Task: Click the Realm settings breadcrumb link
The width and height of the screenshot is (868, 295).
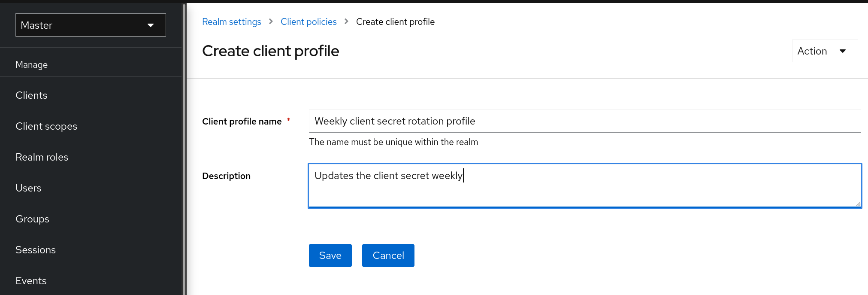Action: pyautogui.click(x=231, y=22)
